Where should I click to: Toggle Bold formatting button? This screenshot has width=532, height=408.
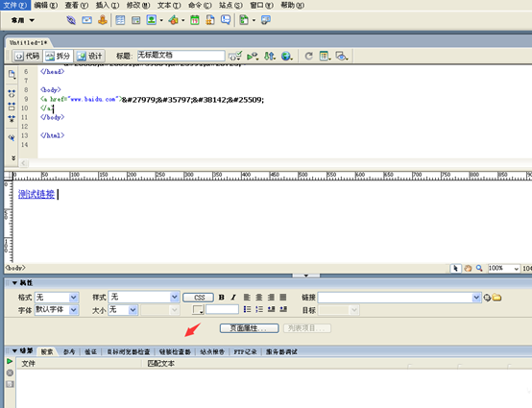click(x=222, y=298)
